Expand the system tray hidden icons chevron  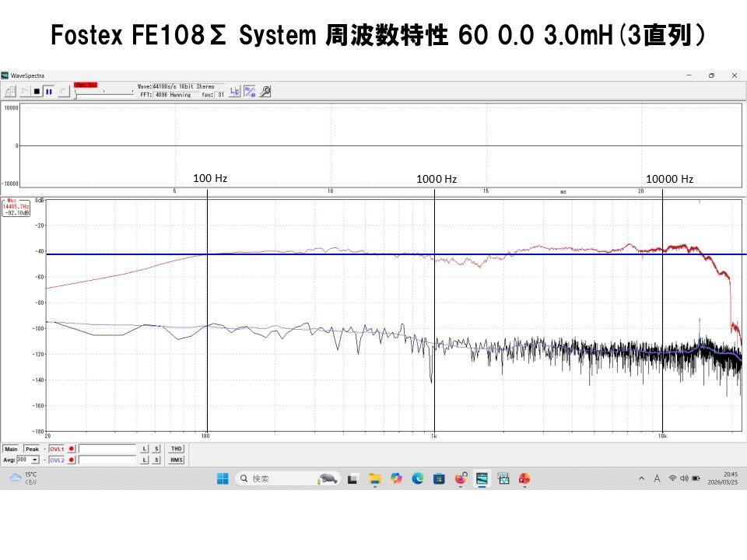click(641, 478)
